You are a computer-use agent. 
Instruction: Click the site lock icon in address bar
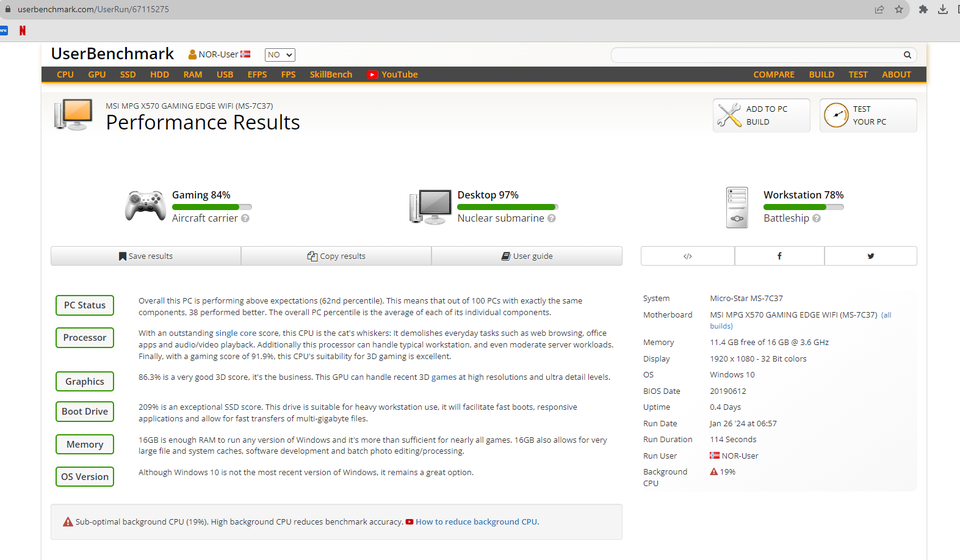[x=8, y=9]
